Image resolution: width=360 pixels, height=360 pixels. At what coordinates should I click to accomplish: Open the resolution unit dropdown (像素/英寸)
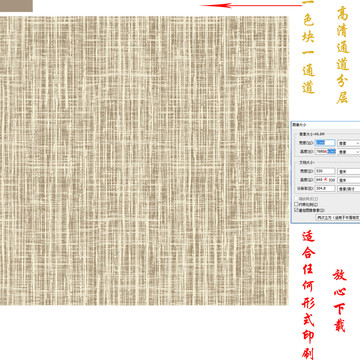click(349, 189)
